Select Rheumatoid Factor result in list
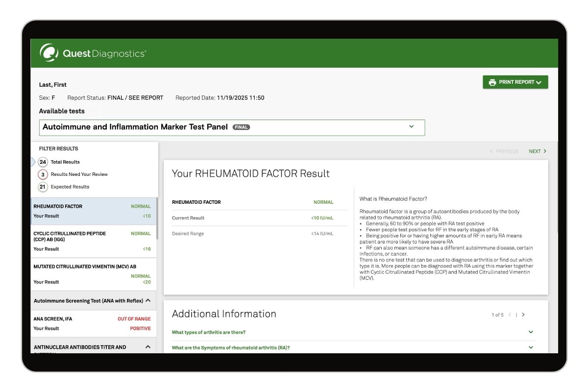588x392 pixels. [x=92, y=211]
